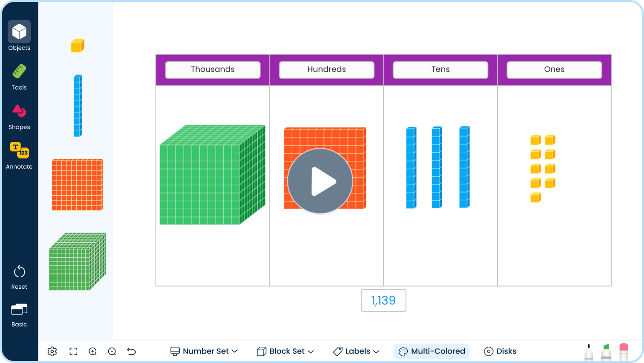The height and width of the screenshot is (363, 644).
Task: Open the Shapes panel
Action: [19, 116]
